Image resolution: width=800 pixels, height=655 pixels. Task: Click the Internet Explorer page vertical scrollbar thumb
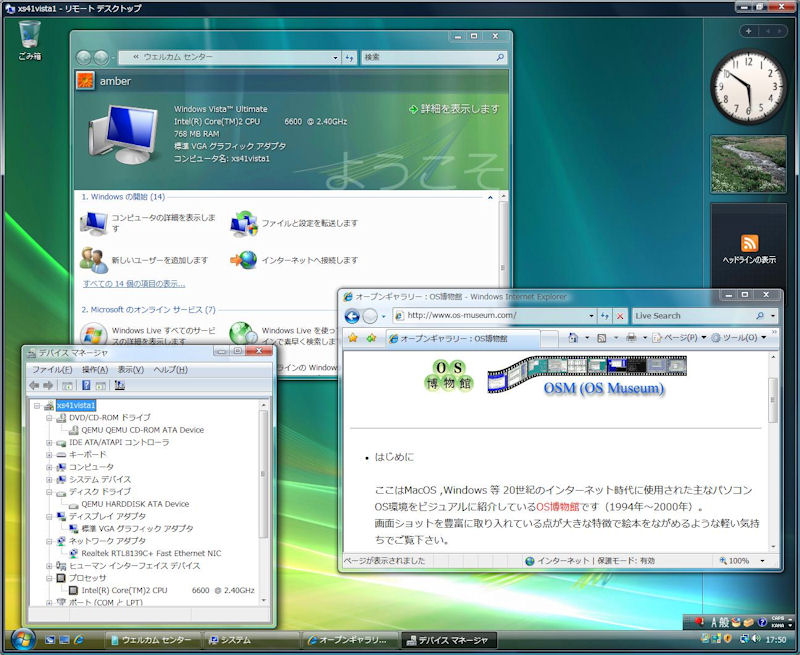tap(772, 400)
